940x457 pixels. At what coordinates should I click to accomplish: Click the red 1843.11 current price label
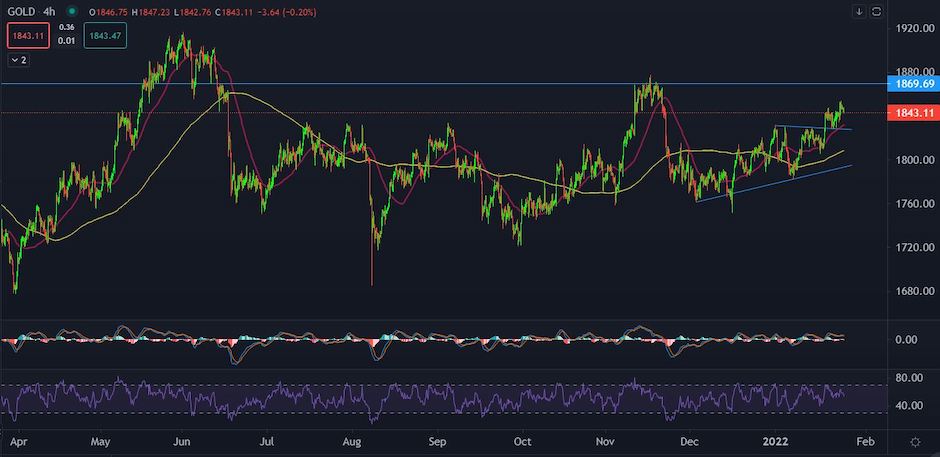(x=913, y=112)
